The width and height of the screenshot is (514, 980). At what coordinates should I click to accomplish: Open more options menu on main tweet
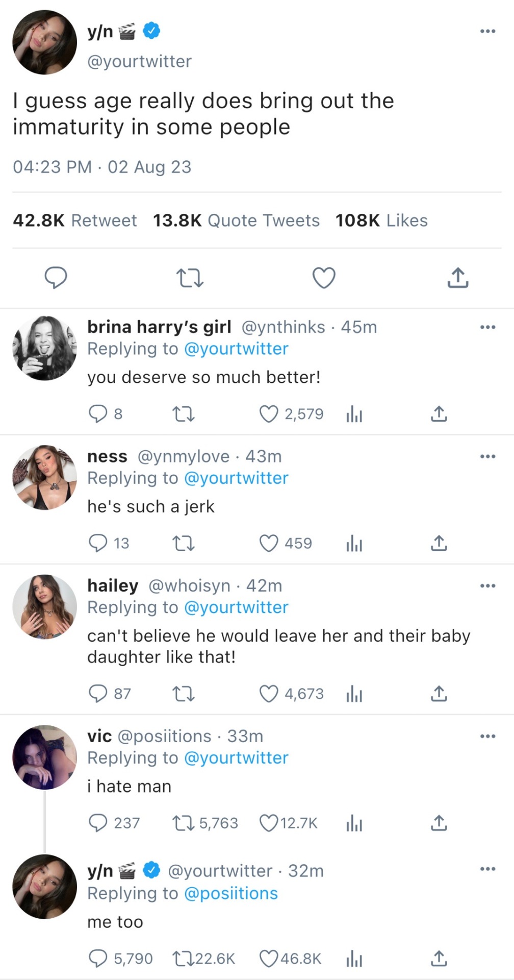point(487,32)
